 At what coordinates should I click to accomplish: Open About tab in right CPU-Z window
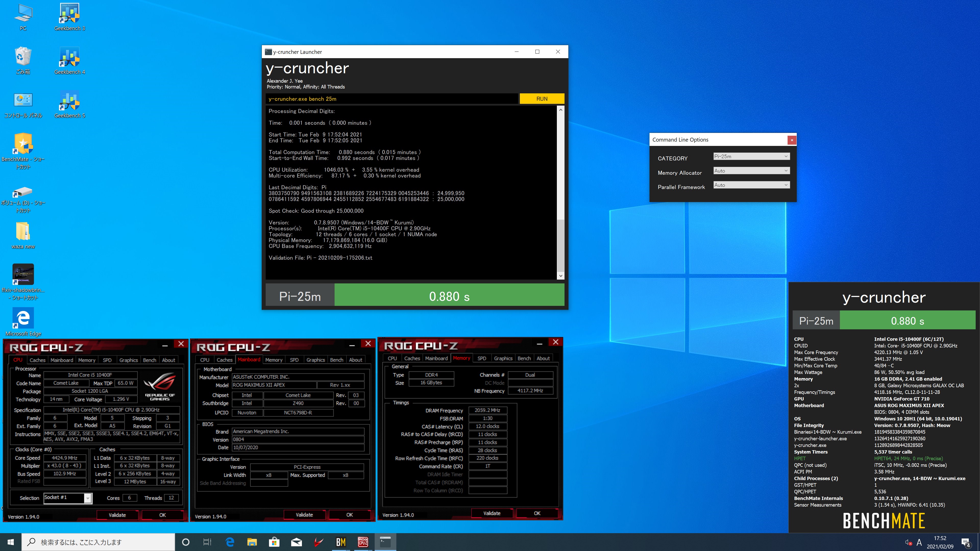point(543,358)
